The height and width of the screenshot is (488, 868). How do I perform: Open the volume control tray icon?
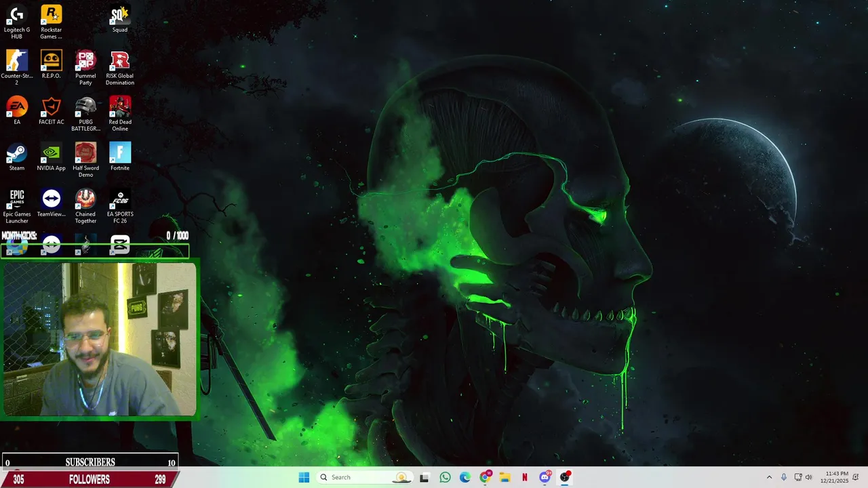coord(808,477)
